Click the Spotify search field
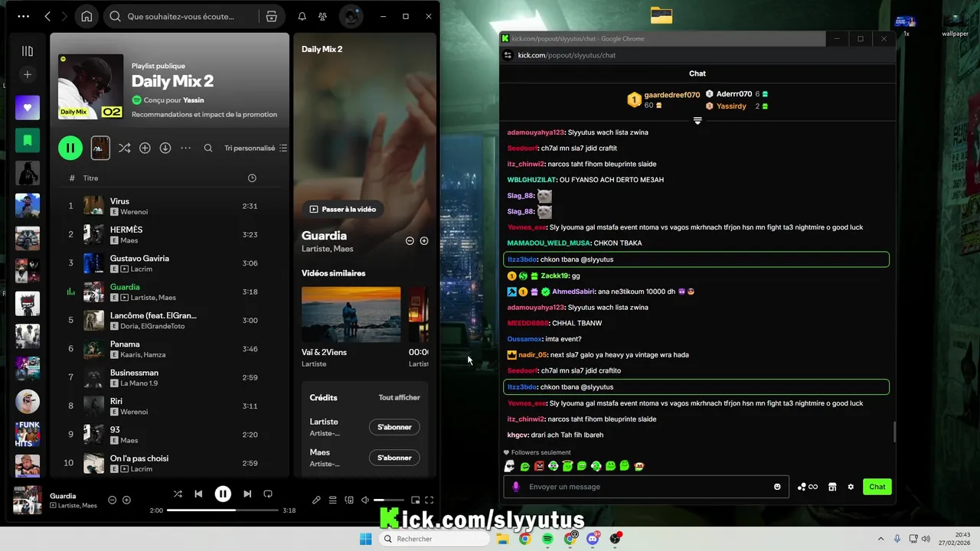Viewport: 980px width, 551px height. pyautogui.click(x=180, y=16)
